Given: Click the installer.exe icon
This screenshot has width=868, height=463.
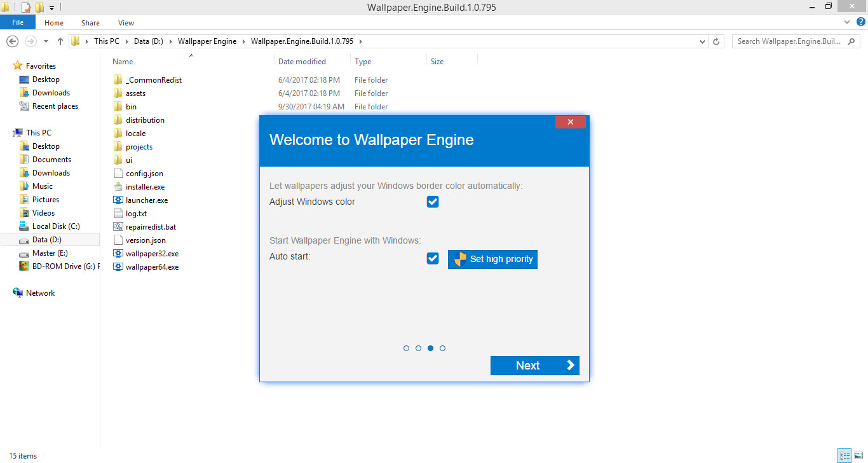Looking at the screenshot, I should pos(118,187).
